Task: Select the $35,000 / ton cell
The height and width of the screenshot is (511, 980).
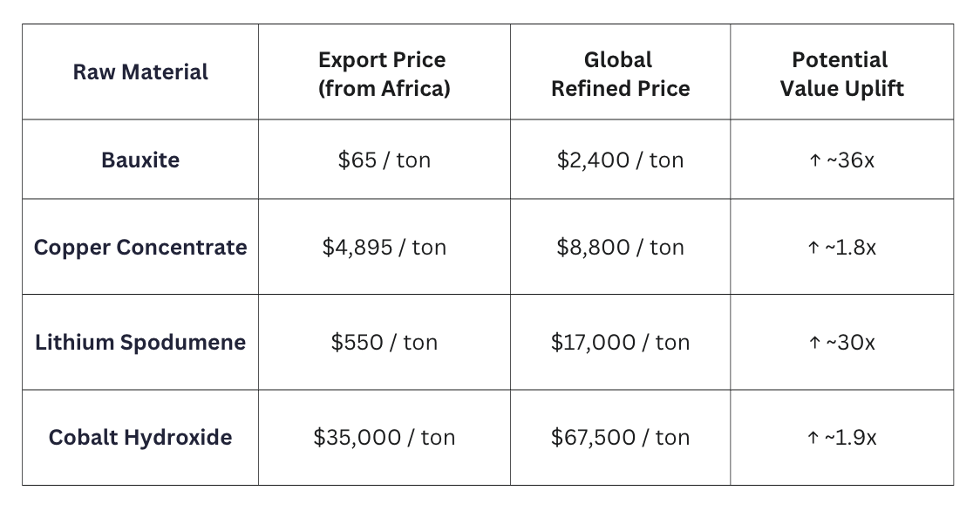Action: (x=384, y=437)
